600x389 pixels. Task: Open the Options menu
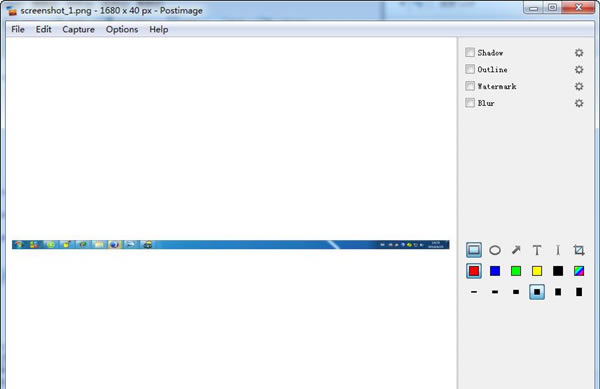[x=122, y=29]
